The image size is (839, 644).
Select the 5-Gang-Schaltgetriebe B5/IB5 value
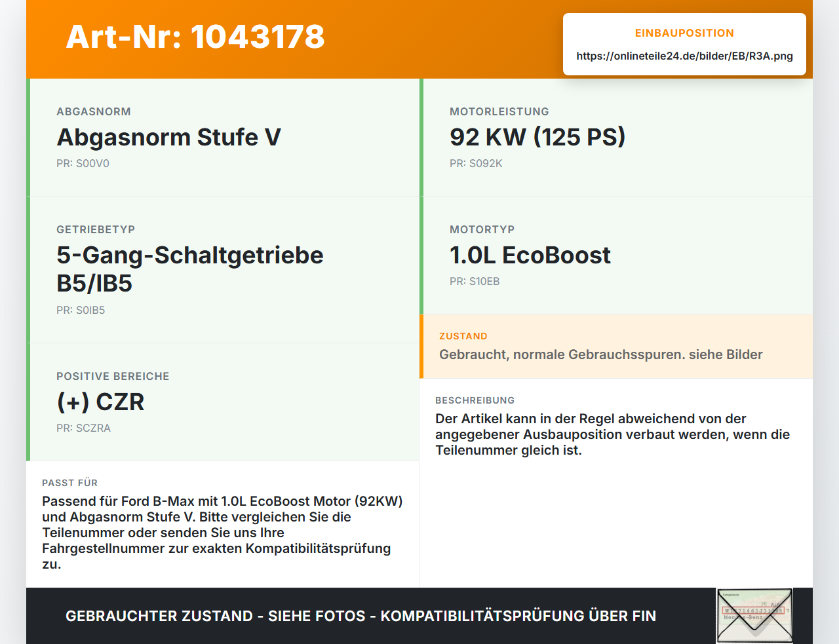[x=190, y=269]
